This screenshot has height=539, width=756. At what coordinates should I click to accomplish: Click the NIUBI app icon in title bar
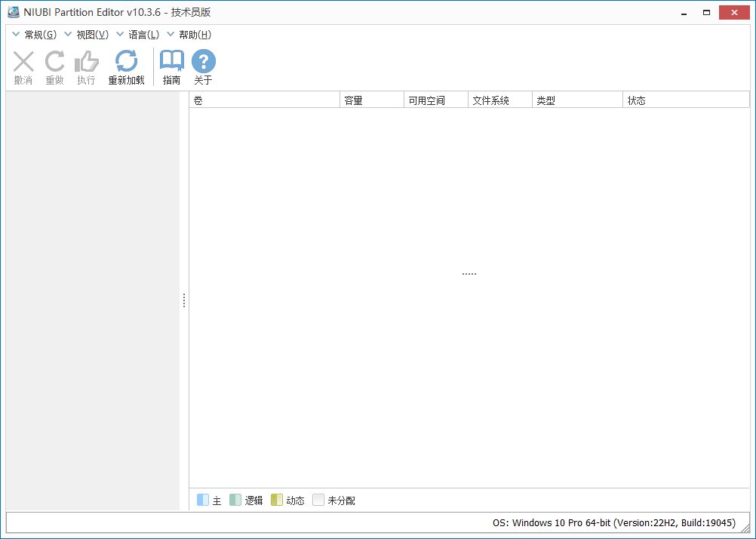[x=14, y=12]
